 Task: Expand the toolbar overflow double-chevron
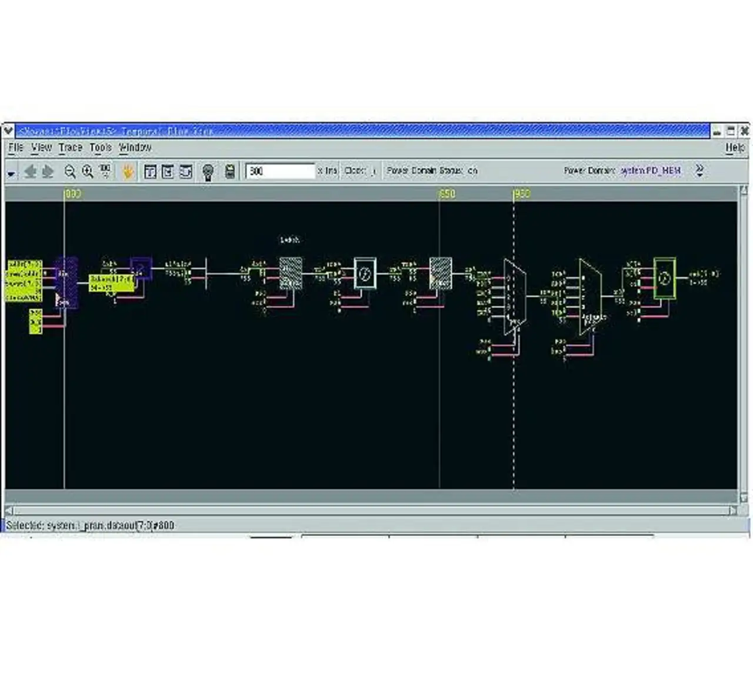coord(699,171)
